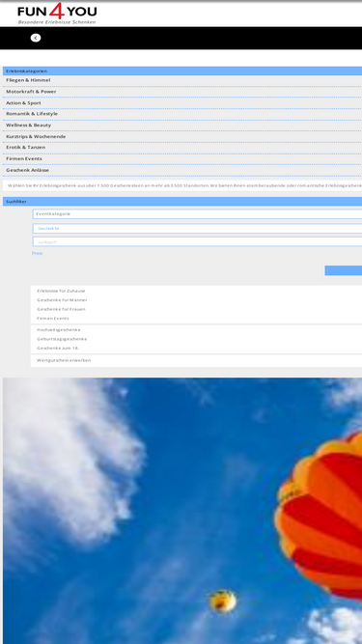Click Wertgutschein erwerben link
The height and width of the screenshot is (644, 362).
click(x=64, y=360)
